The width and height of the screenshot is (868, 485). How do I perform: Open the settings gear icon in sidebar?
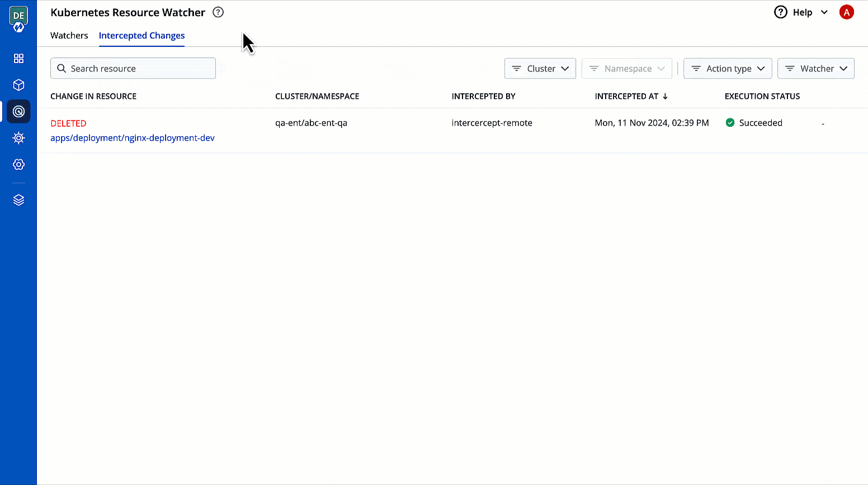(18, 164)
